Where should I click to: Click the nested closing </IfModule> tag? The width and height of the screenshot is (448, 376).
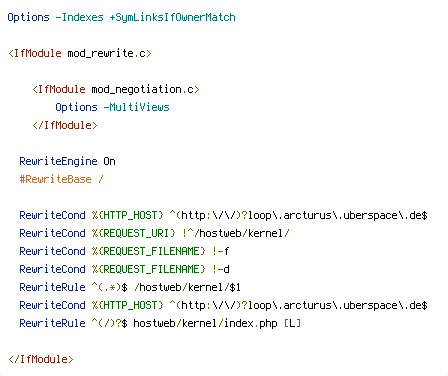click(x=65, y=125)
